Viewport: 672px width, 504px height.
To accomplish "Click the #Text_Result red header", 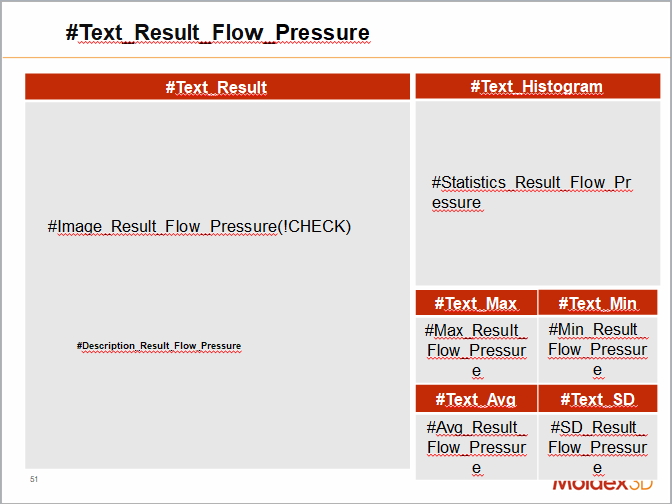I will click(x=217, y=87).
